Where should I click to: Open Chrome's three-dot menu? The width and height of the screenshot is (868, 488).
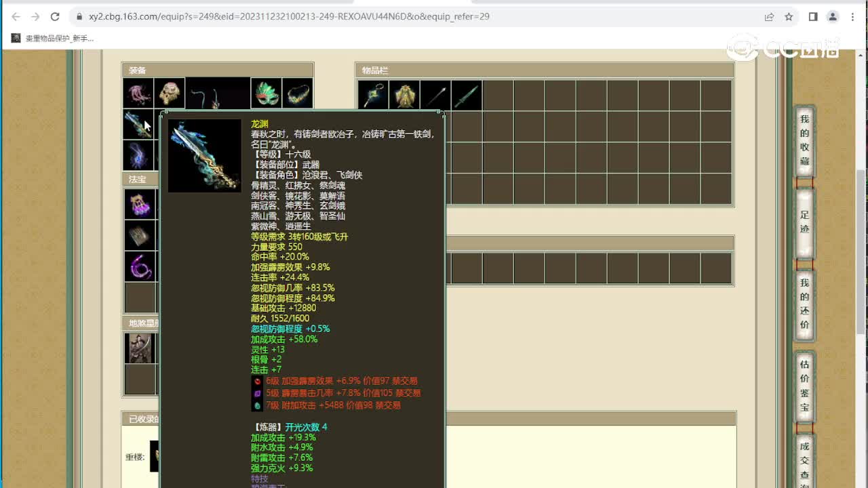pos(853,16)
